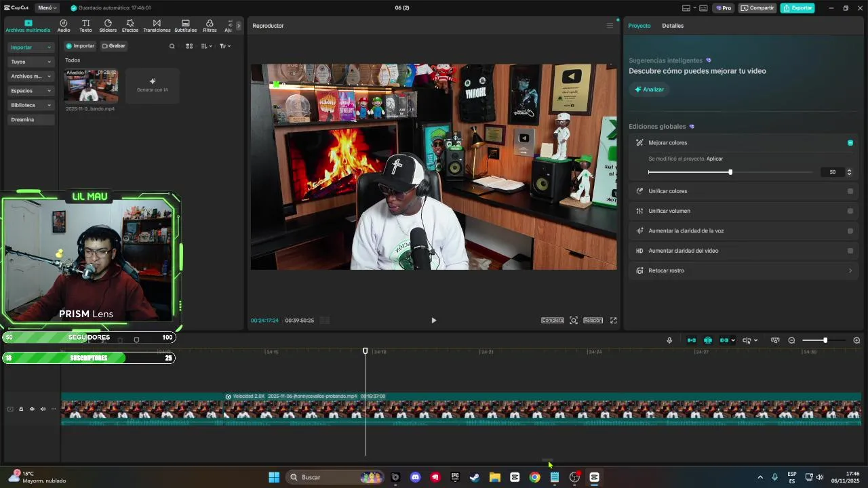Toggle fullscreen preview
Viewport: 868px width, 488px height.
[x=614, y=321]
